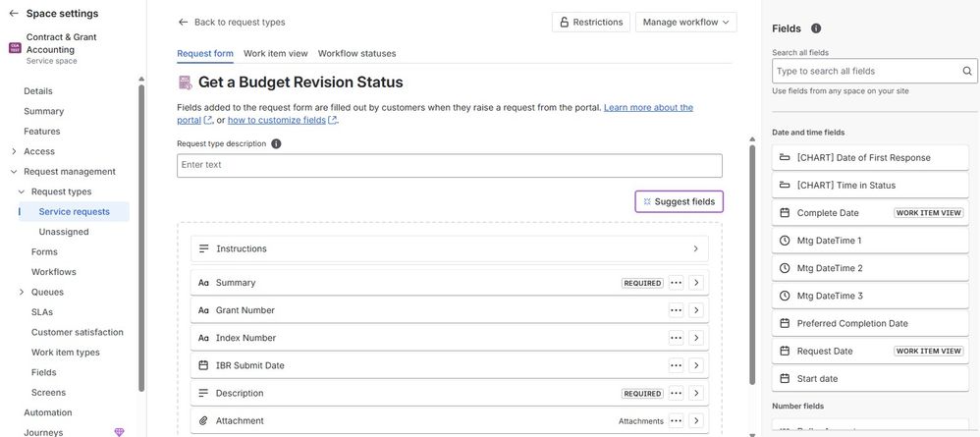Open the Manage workflow dropdown

(x=685, y=22)
